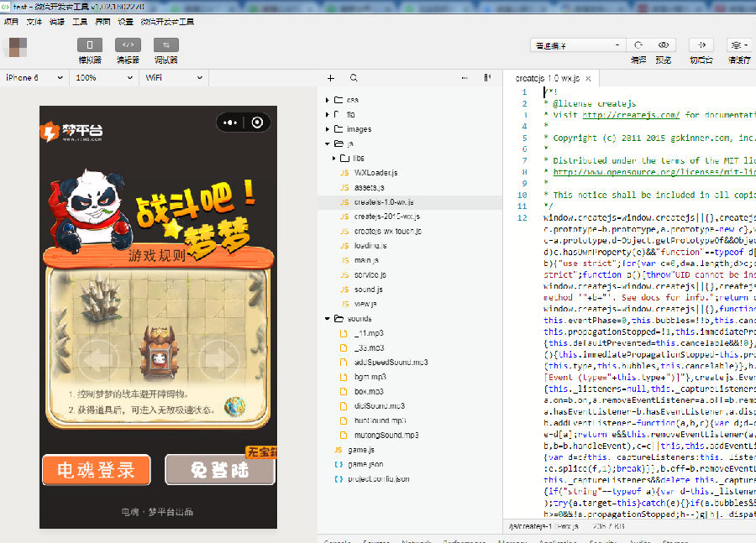Click the switch to background icon
Screen dimensions: 756x543
coord(701,44)
